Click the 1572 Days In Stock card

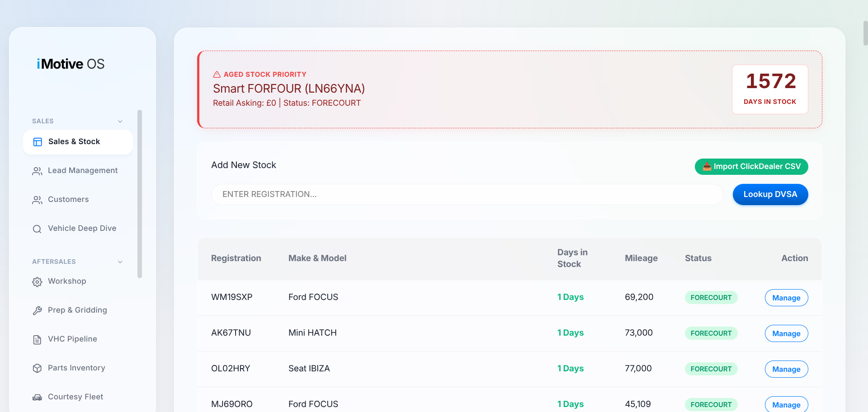point(770,89)
